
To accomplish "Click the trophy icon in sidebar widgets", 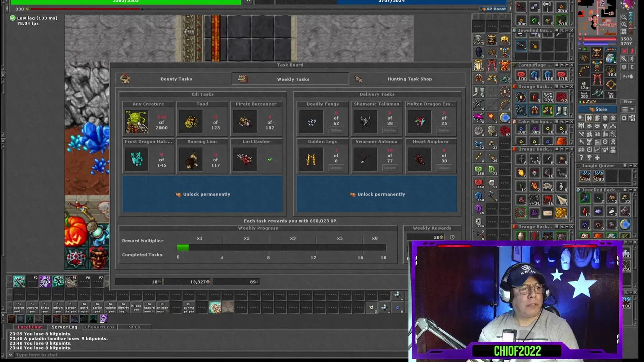I will [x=589, y=157].
